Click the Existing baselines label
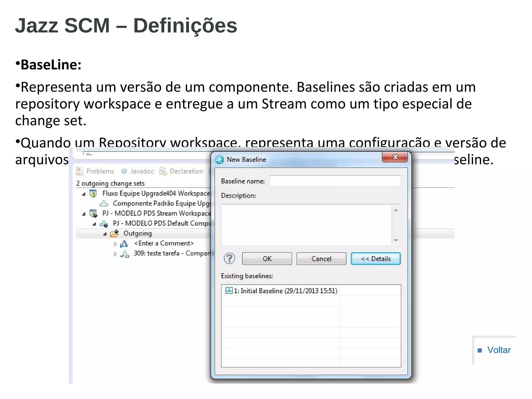This screenshot has width=532, height=399. [x=247, y=276]
